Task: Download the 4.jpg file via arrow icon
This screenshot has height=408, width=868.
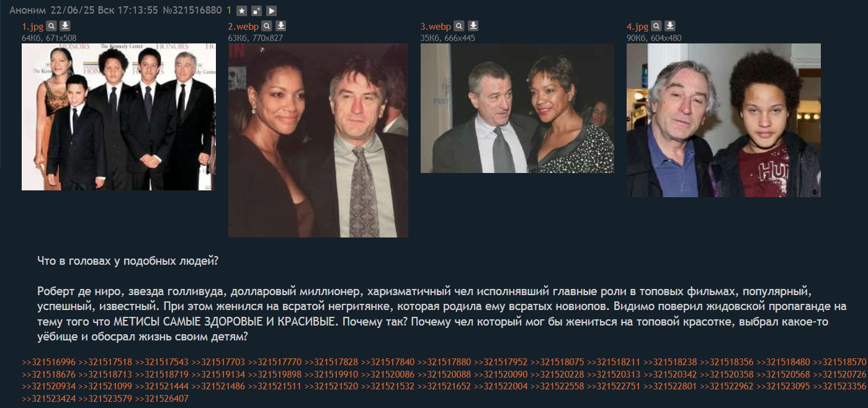Action: 670,26
